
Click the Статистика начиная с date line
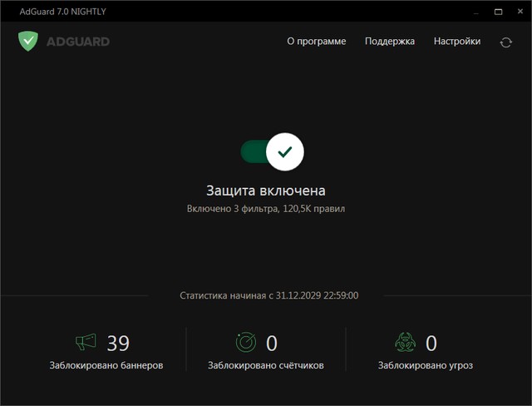[268, 295]
